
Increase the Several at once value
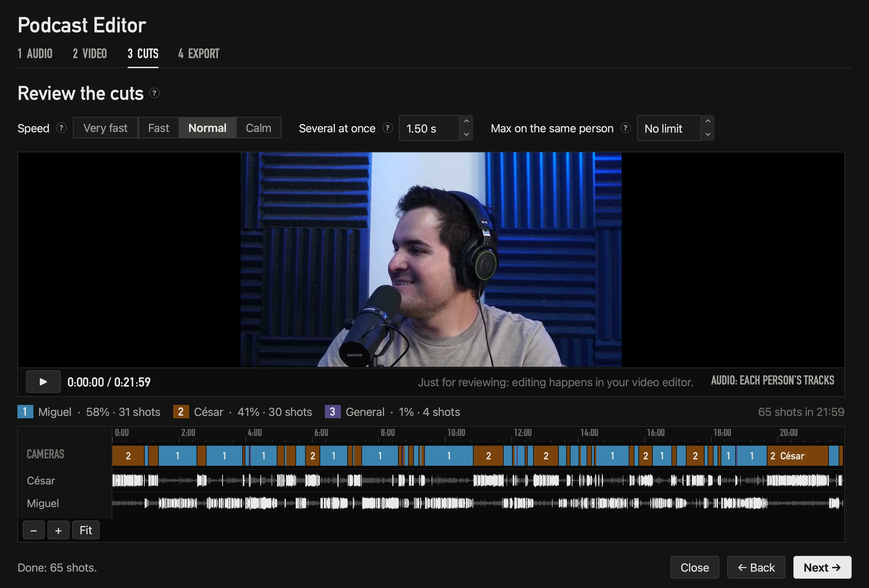point(466,122)
